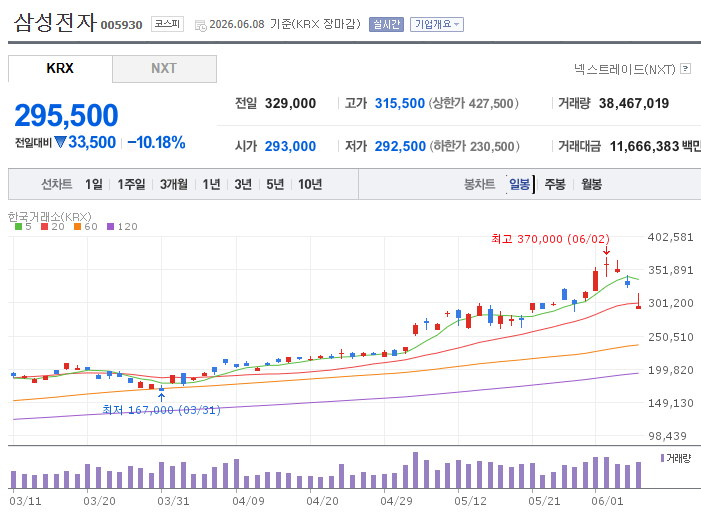
Task: Click the stock code 005930
Action: tap(121, 25)
